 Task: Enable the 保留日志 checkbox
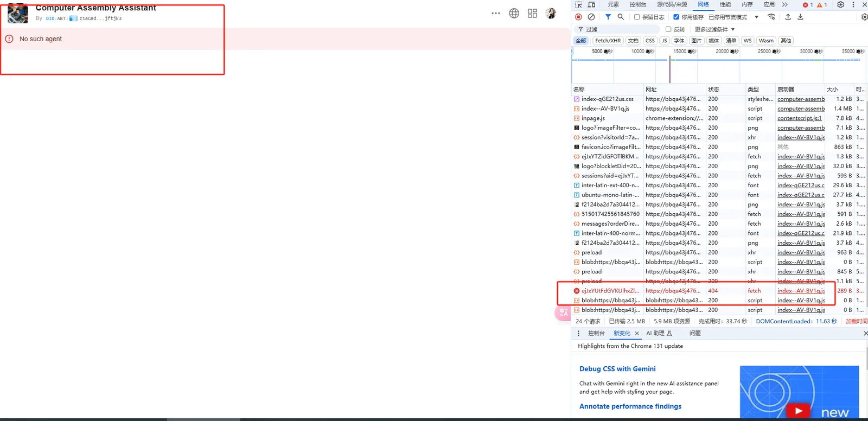pyautogui.click(x=637, y=17)
